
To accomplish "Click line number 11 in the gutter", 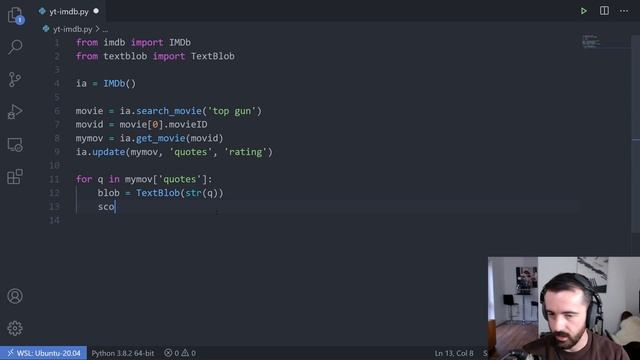I will coord(55,179).
